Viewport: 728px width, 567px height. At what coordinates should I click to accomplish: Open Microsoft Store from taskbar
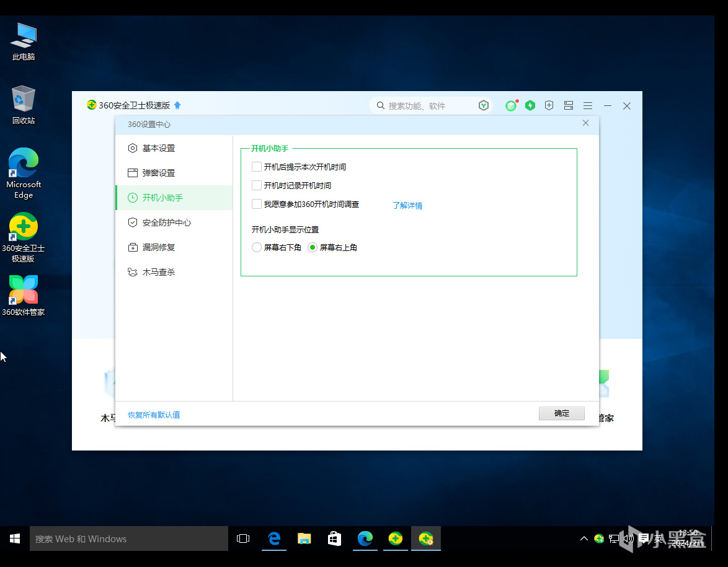(334, 538)
